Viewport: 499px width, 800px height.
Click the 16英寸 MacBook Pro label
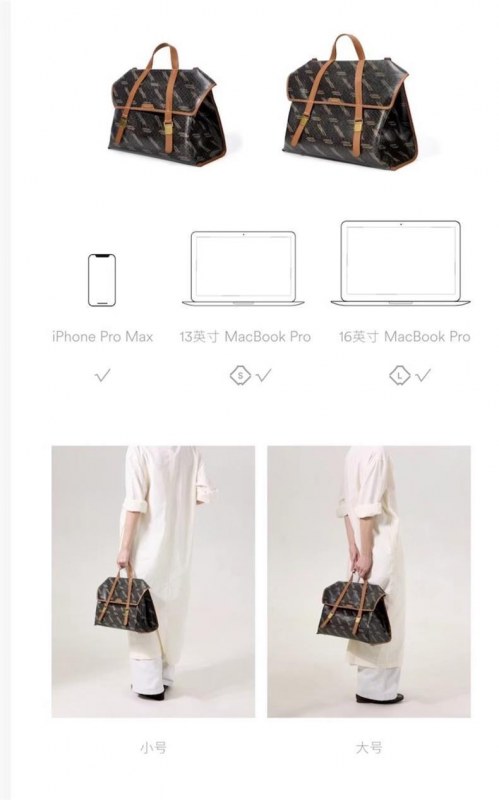pyautogui.click(x=405, y=337)
